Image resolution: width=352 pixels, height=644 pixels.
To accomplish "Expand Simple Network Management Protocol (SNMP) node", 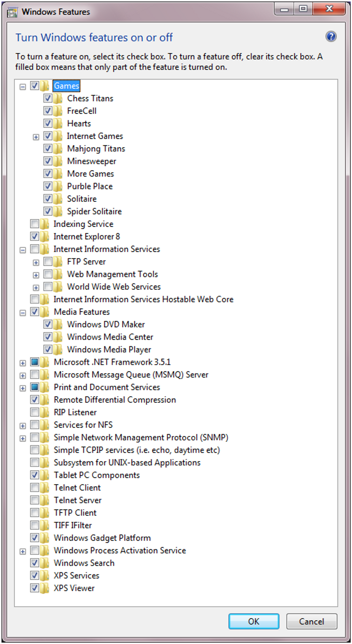I will tap(23, 438).
